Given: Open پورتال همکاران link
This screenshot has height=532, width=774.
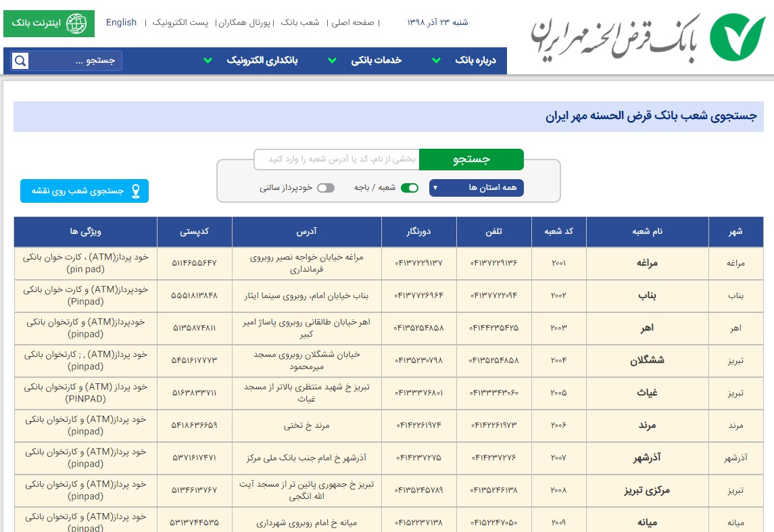Looking at the screenshot, I should pos(244,22).
